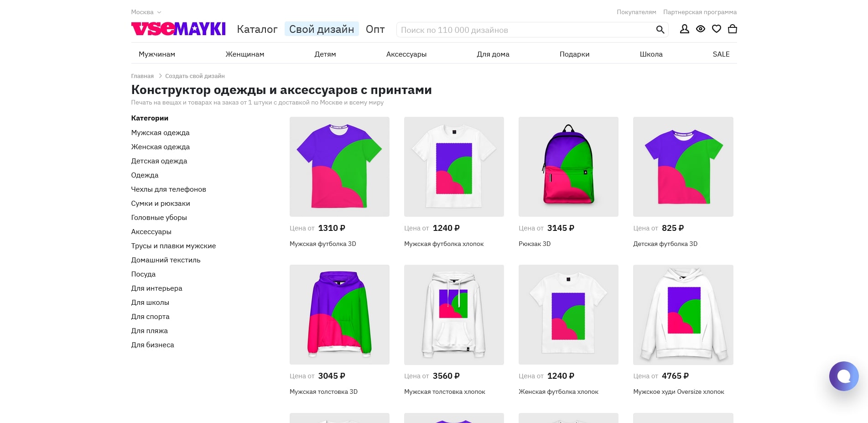
Task: Open the Опт section
Action: click(x=374, y=29)
